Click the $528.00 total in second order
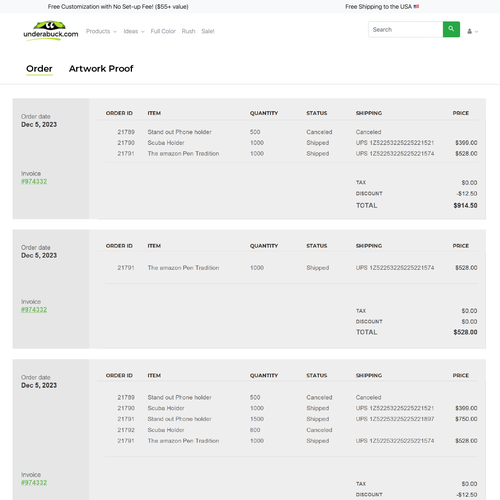The height and width of the screenshot is (500, 500). click(x=465, y=332)
